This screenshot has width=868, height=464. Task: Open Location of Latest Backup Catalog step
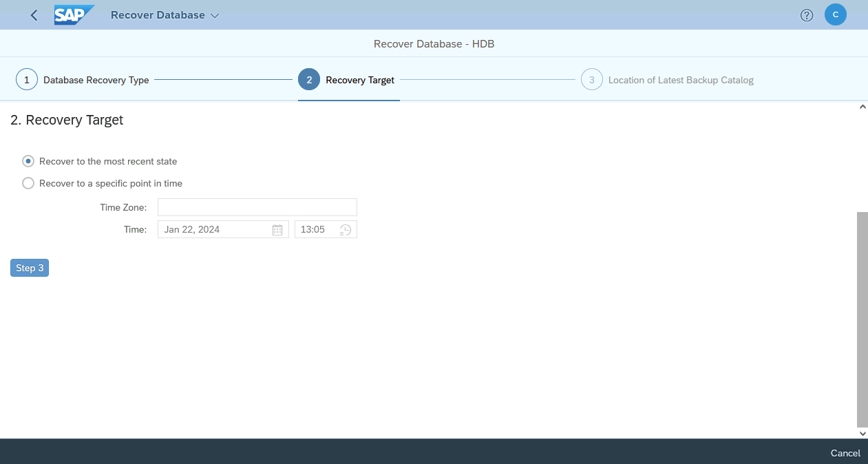coord(680,80)
